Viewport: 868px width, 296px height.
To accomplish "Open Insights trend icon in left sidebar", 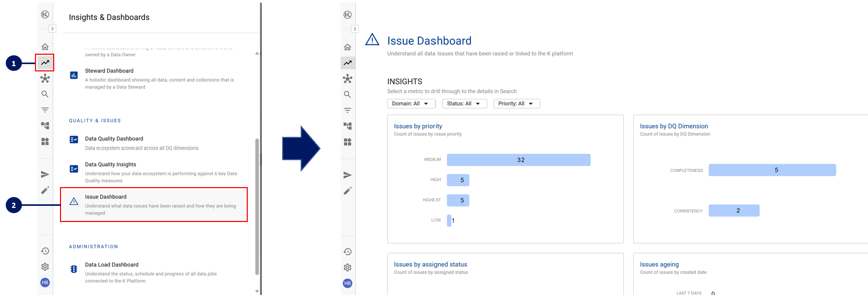I will click(x=45, y=63).
